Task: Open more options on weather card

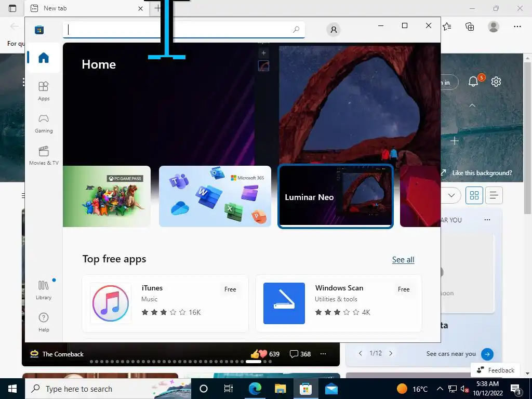Action: coord(487,220)
